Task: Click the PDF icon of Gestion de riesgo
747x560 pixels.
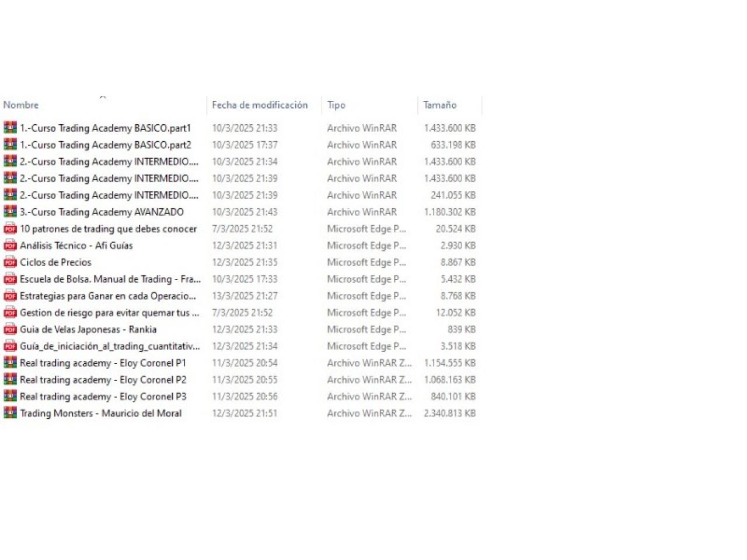Action: point(11,313)
